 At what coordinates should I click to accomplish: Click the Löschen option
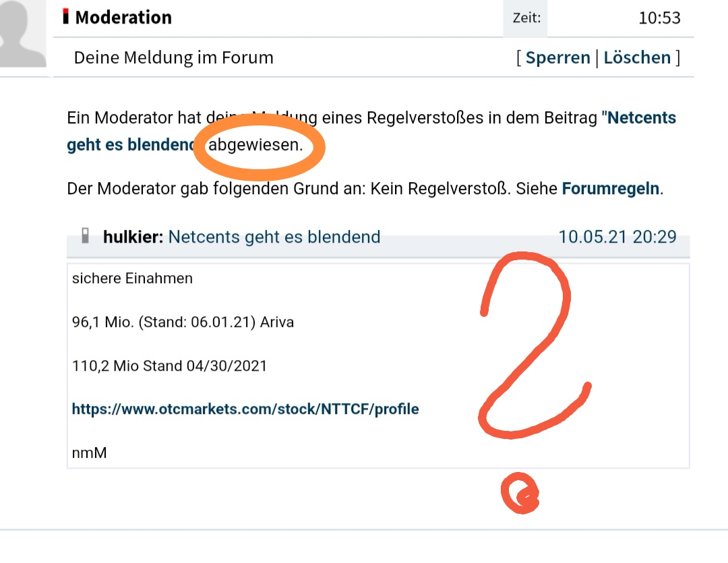click(636, 57)
